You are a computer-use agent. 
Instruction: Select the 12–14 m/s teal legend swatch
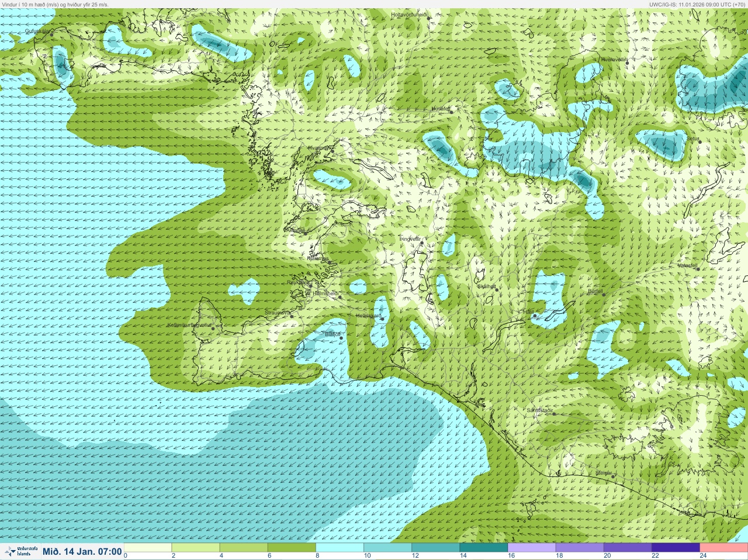click(x=435, y=548)
